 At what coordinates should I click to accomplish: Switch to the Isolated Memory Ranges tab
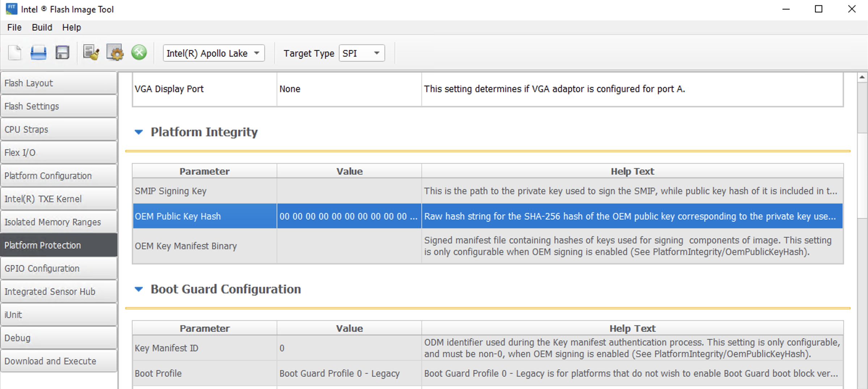pos(59,222)
